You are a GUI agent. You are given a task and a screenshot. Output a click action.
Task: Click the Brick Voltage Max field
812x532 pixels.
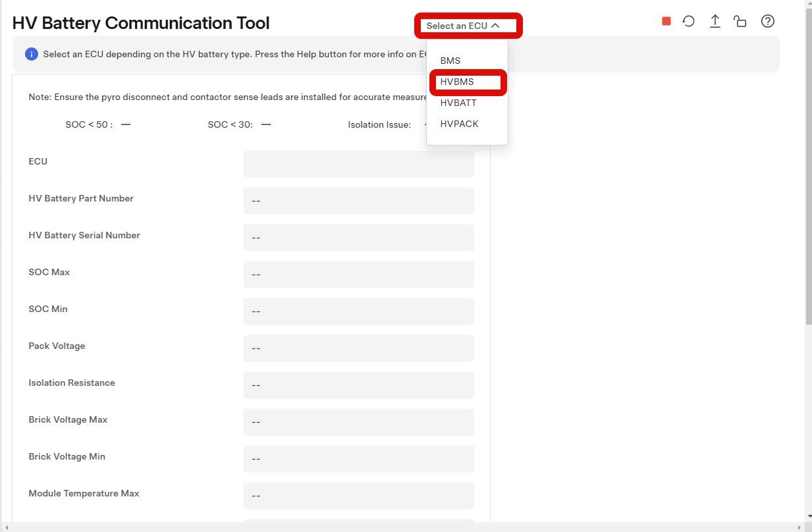[358, 422]
